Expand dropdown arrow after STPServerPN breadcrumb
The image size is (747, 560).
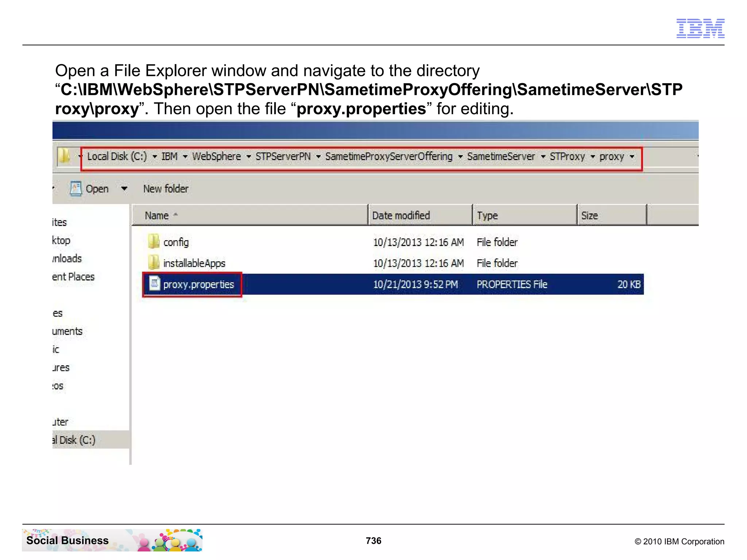coord(318,157)
